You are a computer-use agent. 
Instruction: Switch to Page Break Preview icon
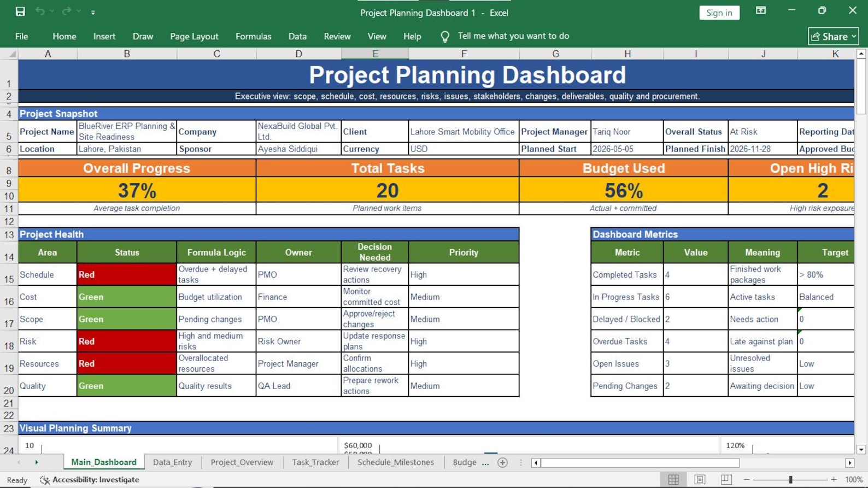click(x=726, y=480)
